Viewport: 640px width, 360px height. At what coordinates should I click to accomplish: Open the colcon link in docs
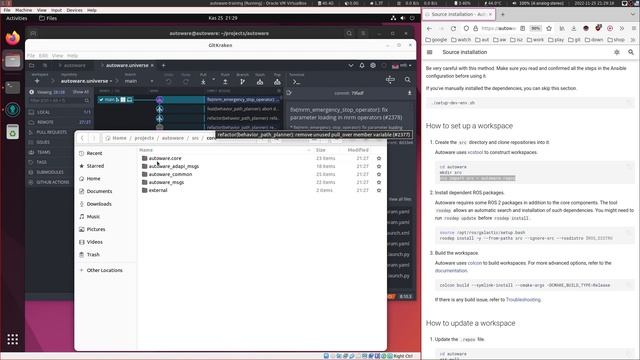(475, 263)
